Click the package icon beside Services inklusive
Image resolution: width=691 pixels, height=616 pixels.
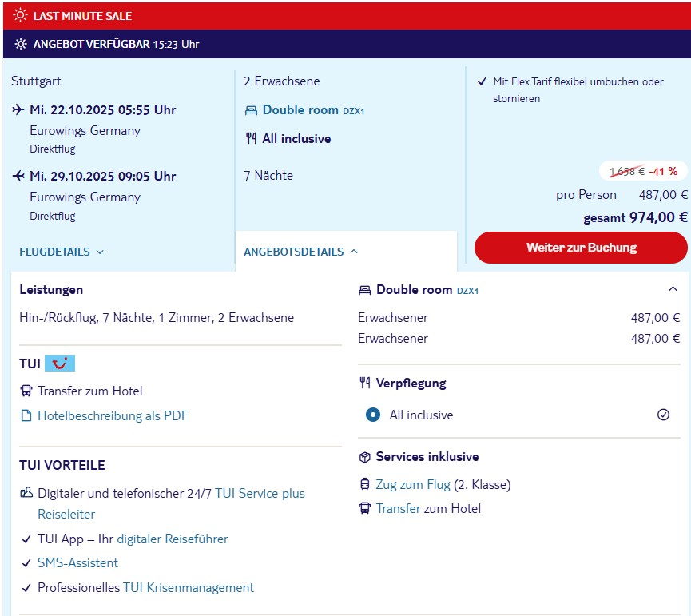tap(365, 457)
